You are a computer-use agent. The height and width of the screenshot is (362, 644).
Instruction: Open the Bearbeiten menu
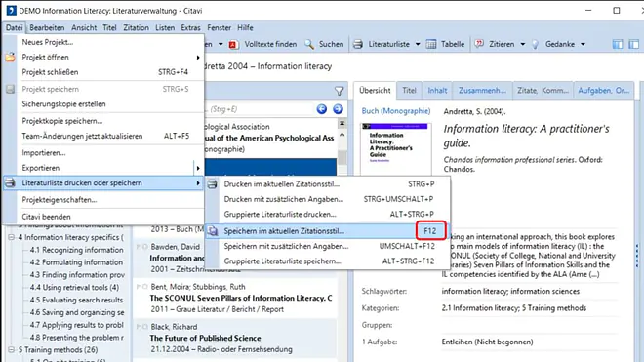(47, 28)
